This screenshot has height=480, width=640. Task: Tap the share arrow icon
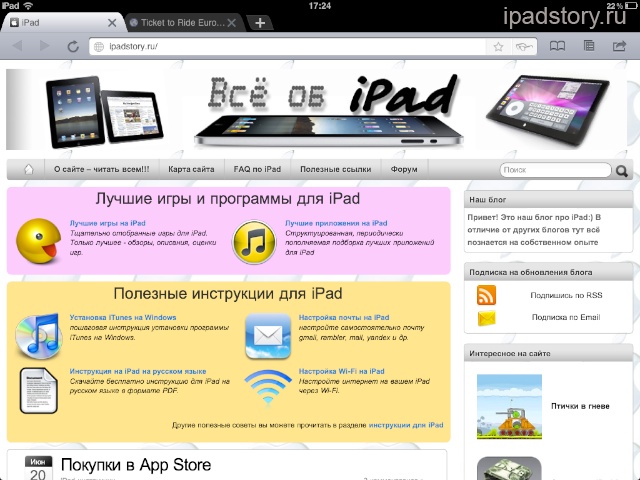pyautogui.click(x=619, y=46)
